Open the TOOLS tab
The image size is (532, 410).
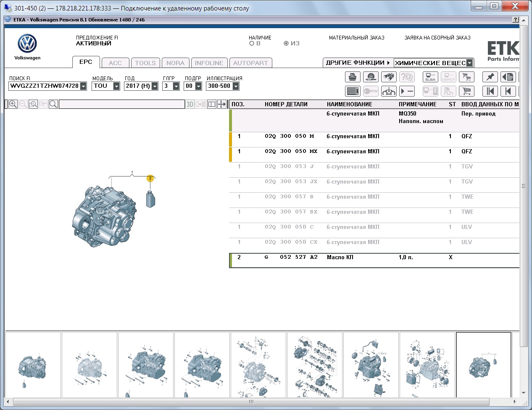145,63
